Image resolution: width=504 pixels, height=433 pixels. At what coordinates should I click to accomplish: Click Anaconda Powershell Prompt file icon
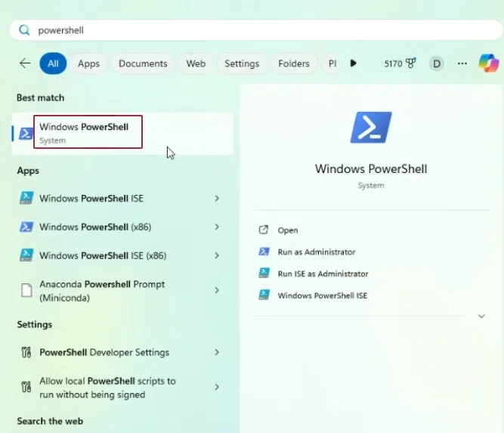click(26, 290)
